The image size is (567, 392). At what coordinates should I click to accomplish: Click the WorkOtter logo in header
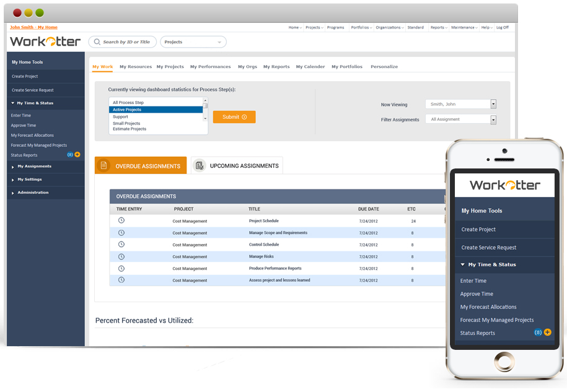[45, 42]
